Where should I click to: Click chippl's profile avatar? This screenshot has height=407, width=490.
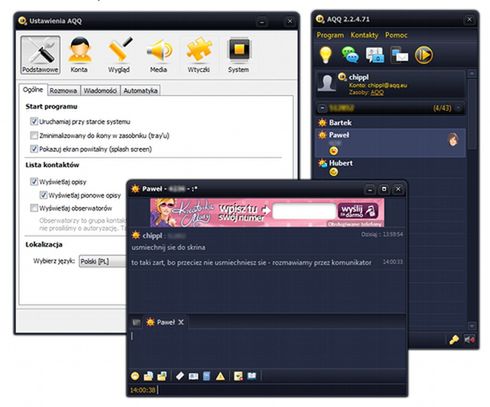click(x=327, y=83)
